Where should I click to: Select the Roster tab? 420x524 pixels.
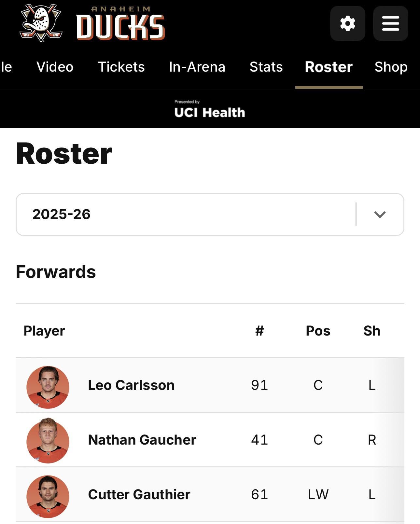click(329, 67)
